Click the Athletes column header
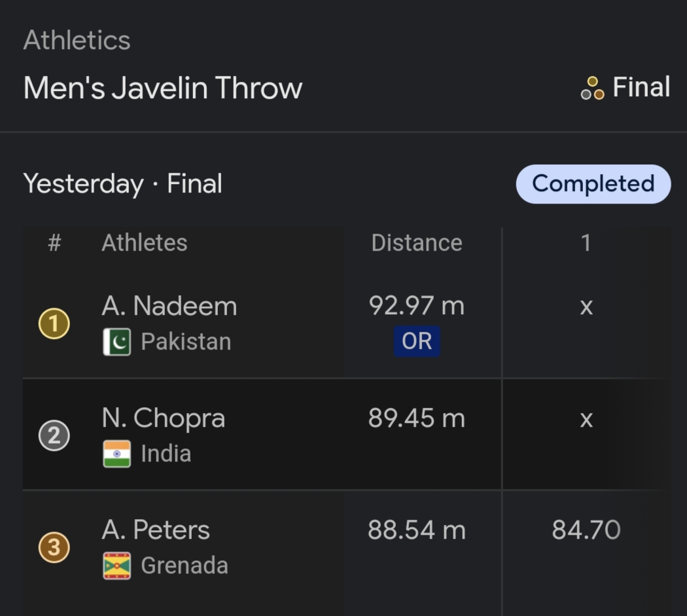 145,243
